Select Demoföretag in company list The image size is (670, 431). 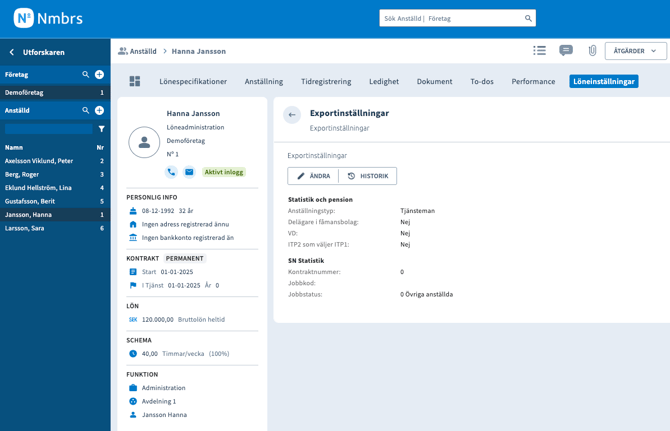pos(25,92)
